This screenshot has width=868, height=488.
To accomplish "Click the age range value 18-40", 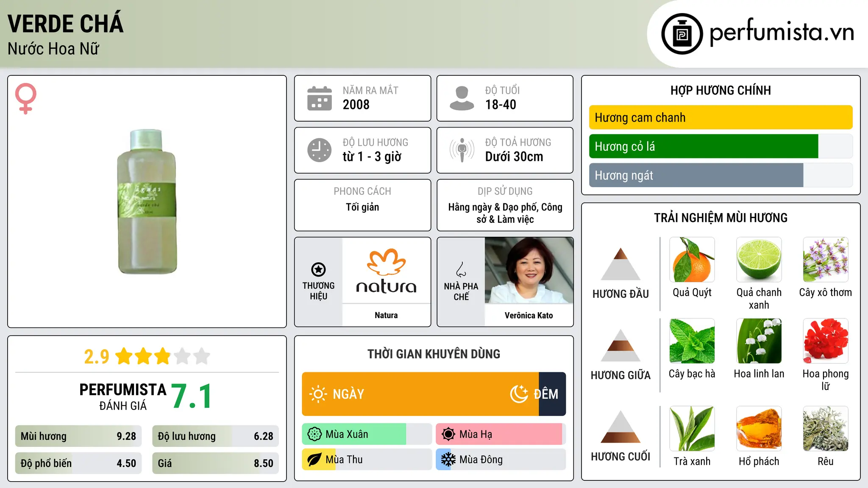I will (501, 105).
